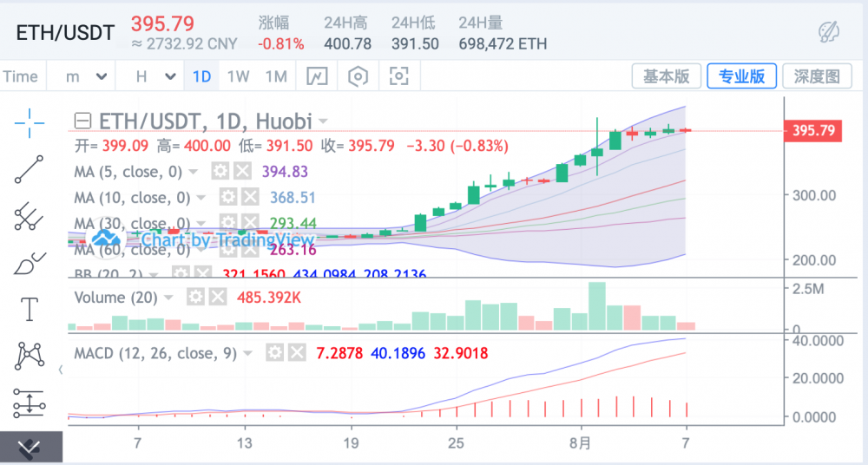868x465 pixels.
Task: Collapse the left drawing toolbar handle
Action: (x=61, y=370)
